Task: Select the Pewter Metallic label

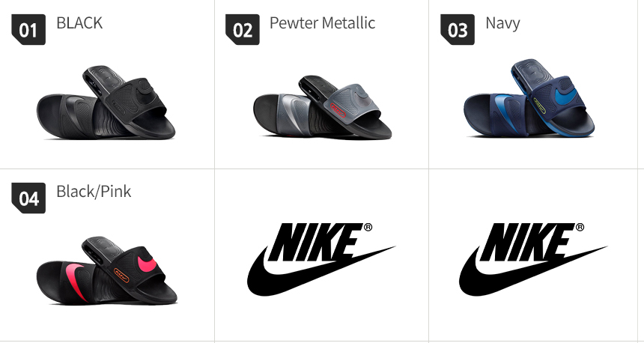Action: click(x=322, y=23)
